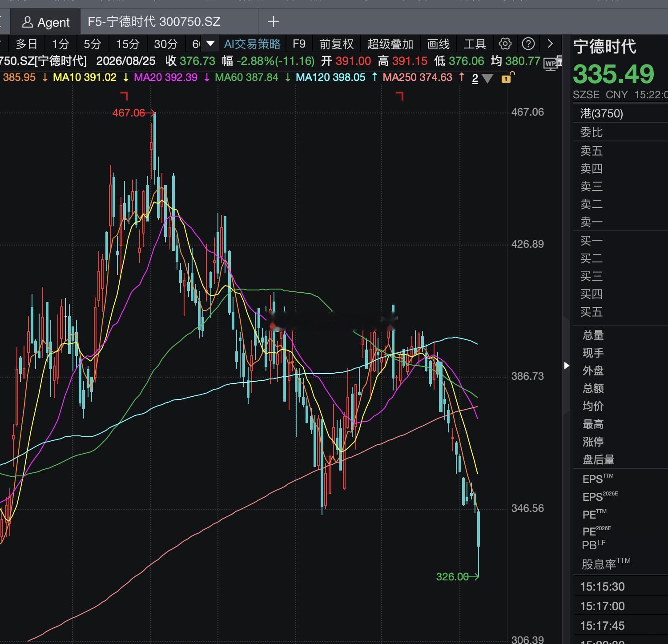The height and width of the screenshot is (644, 668).
Task: Click the user icon on the Agent tab
Action: click(28, 22)
